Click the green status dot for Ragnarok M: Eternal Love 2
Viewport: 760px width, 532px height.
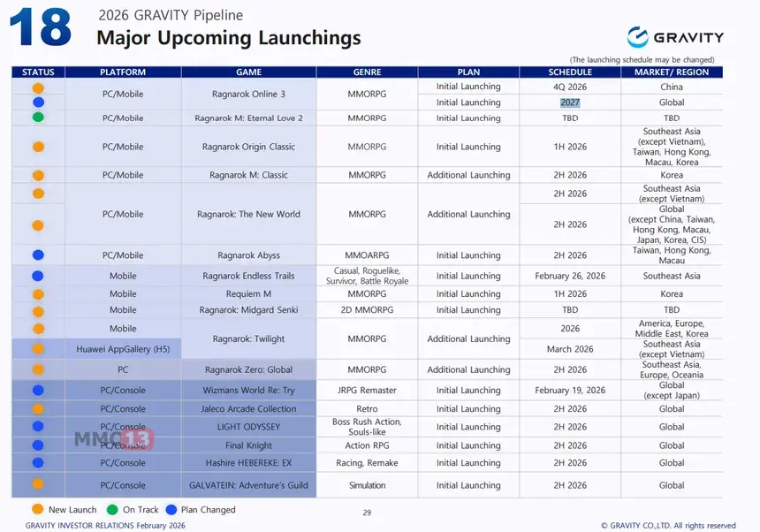pos(38,118)
